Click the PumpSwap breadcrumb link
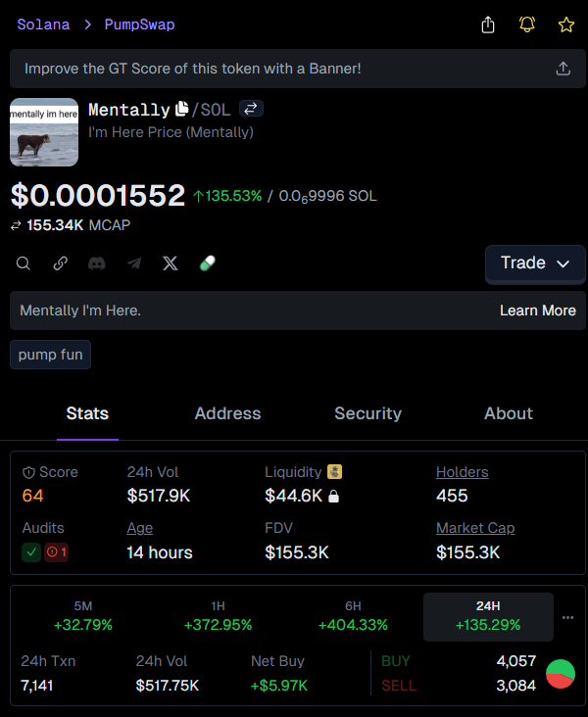The image size is (588, 717). 139,24
